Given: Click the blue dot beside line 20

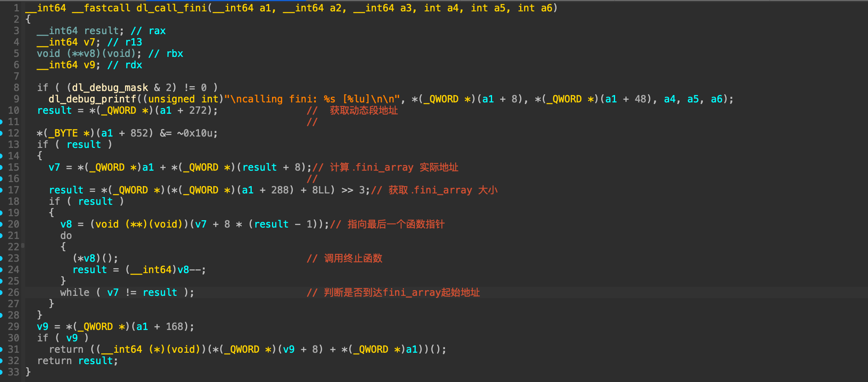Looking at the screenshot, I should (x=1, y=224).
